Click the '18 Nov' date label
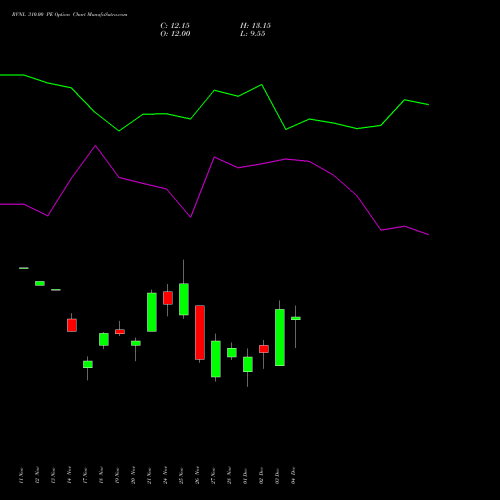 (x=101, y=475)
